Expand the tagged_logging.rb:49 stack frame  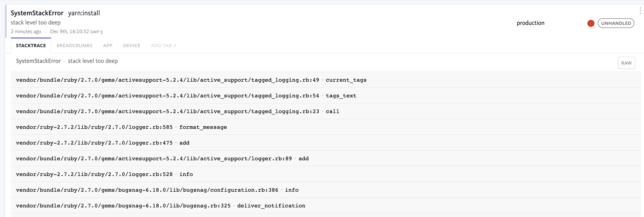pyautogui.click(x=191, y=80)
